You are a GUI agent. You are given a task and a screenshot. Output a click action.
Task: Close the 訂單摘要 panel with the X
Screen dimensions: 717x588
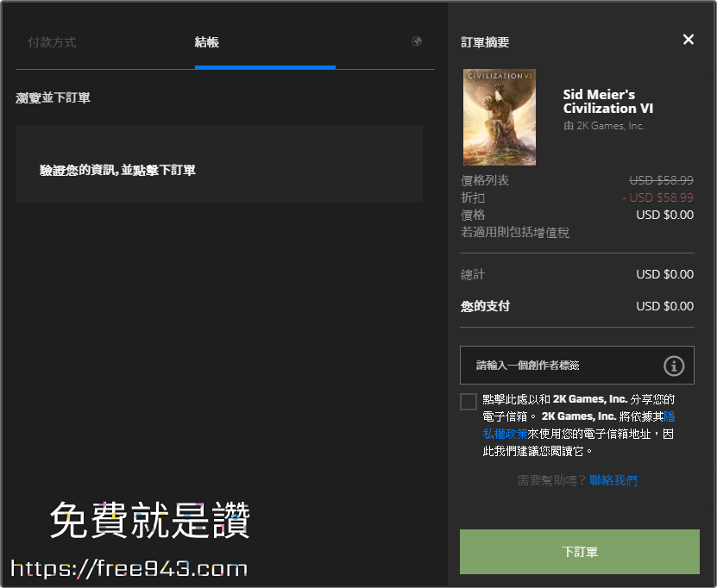[x=688, y=39]
